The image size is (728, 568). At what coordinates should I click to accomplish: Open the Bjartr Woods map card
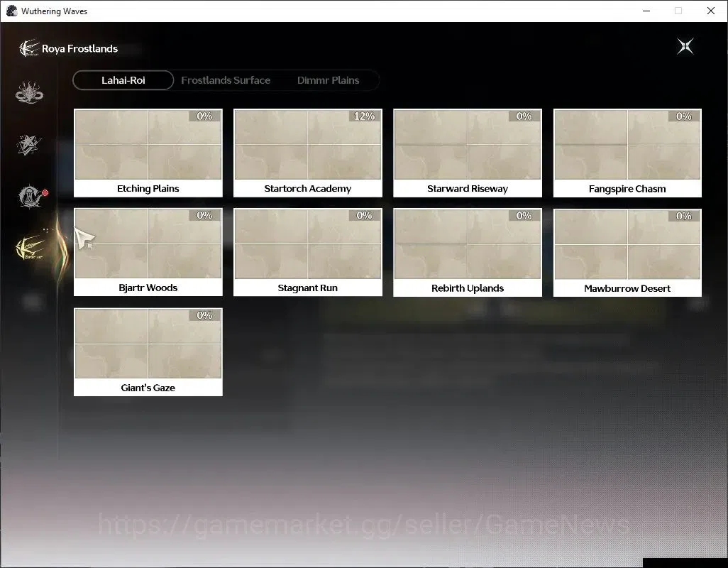tap(148, 252)
